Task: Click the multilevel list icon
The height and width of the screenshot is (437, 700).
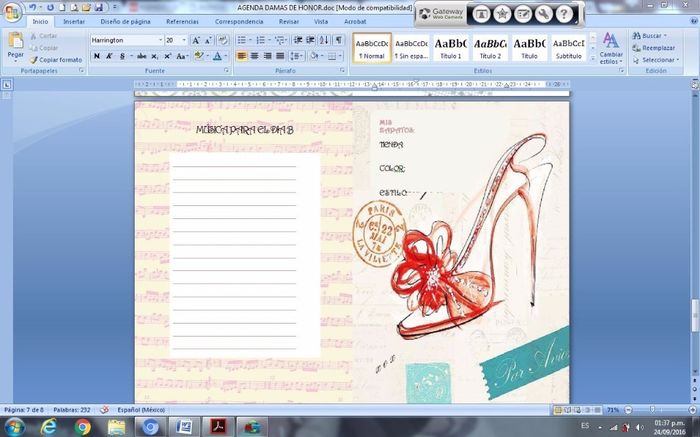Action: pos(279,40)
